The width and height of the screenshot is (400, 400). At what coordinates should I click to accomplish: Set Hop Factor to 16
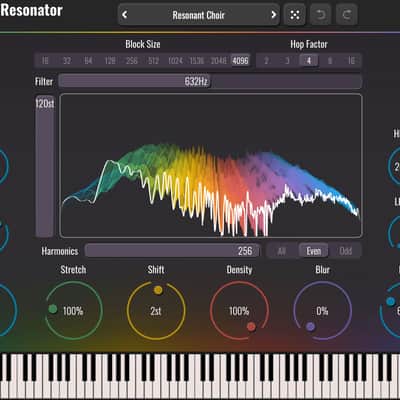click(351, 61)
